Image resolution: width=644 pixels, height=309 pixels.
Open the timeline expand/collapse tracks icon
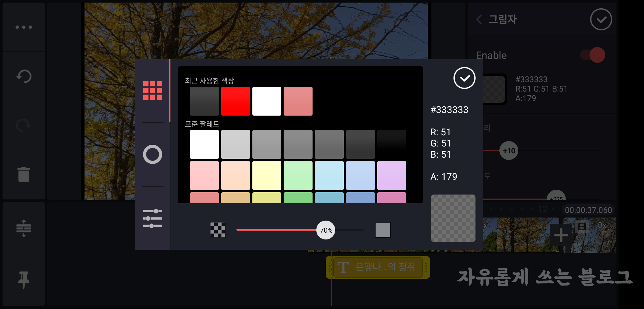pyautogui.click(x=24, y=228)
